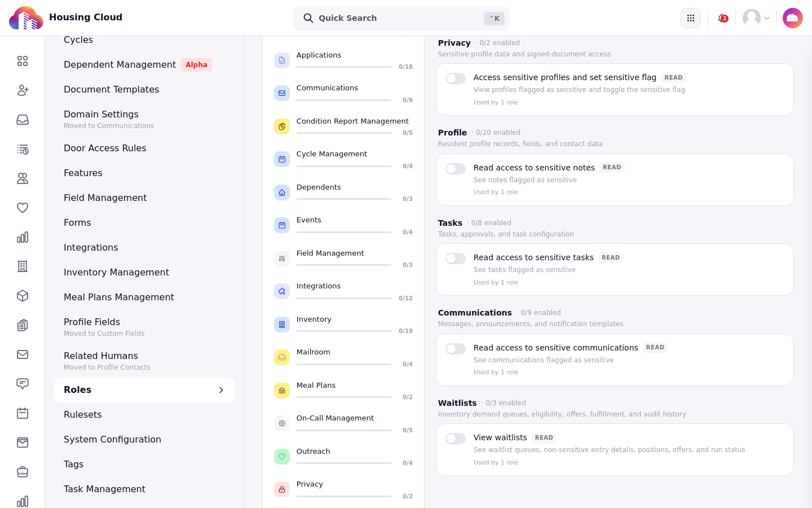The width and height of the screenshot is (812, 508).
Task: Click the Mailroom progress bar
Action: coord(344,364)
